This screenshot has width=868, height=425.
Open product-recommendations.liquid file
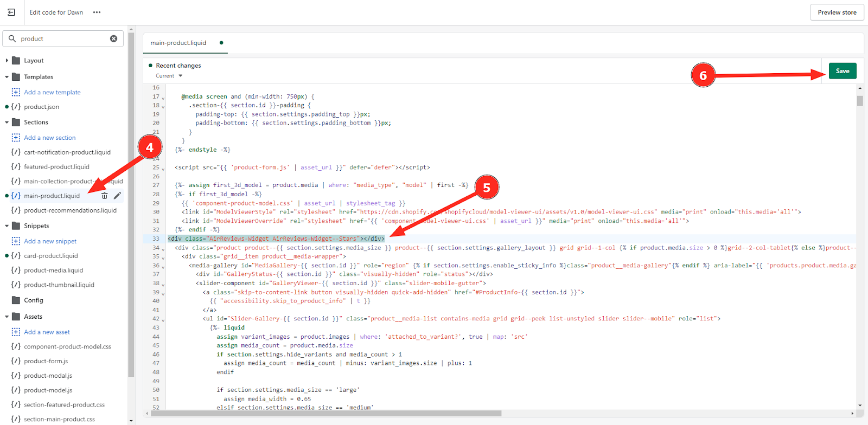coord(70,210)
